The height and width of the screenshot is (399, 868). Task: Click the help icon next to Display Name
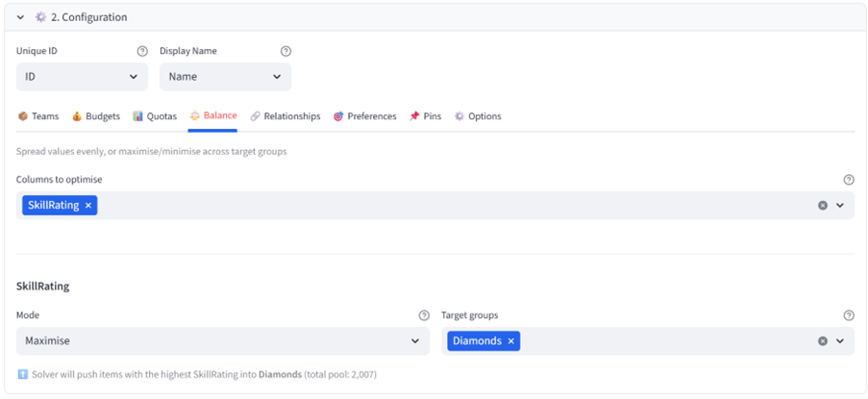click(x=285, y=51)
